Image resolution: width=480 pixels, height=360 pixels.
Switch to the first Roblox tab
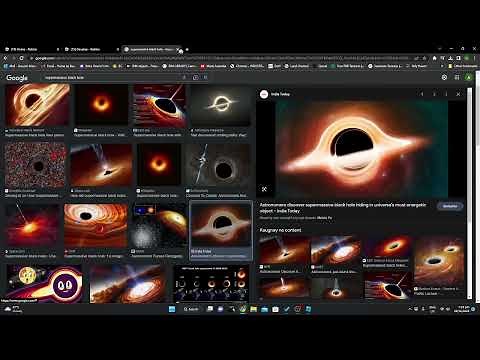(32, 49)
